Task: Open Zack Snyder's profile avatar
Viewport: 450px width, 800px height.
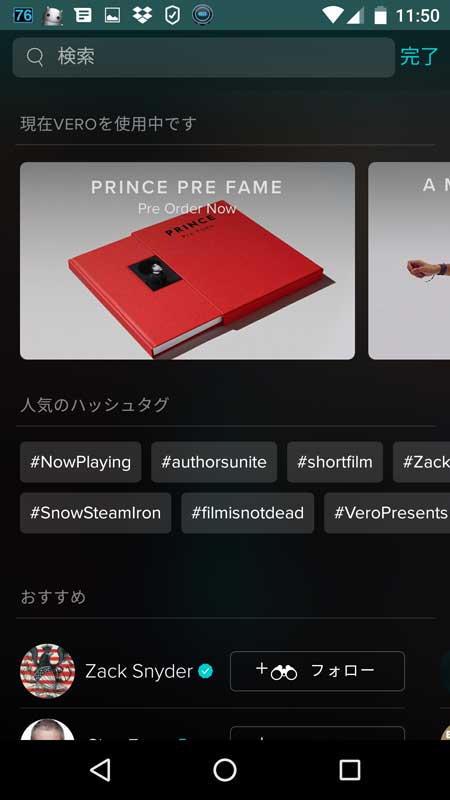Action: point(47,671)
